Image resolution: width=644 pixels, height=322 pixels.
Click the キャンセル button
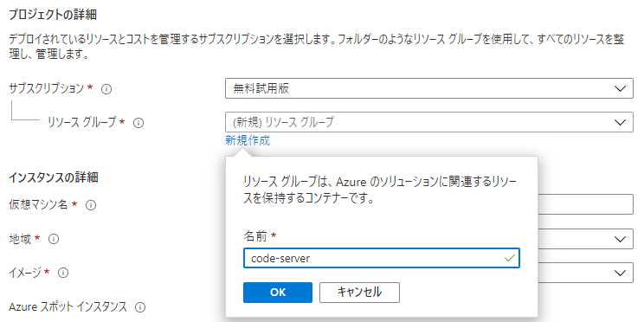(x=359, y=293)
